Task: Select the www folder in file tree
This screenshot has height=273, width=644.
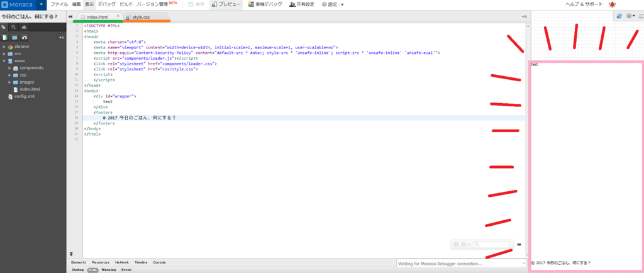Action: coord(19,61)
